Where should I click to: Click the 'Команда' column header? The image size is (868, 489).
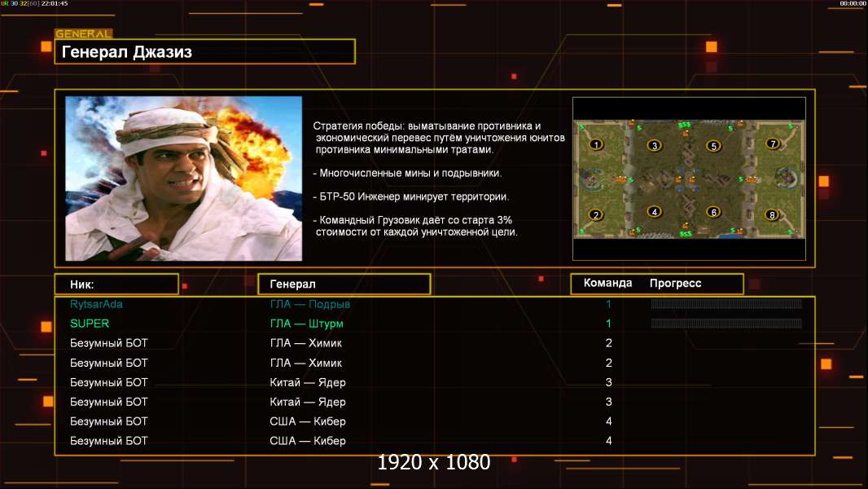(x=607, y=283)
